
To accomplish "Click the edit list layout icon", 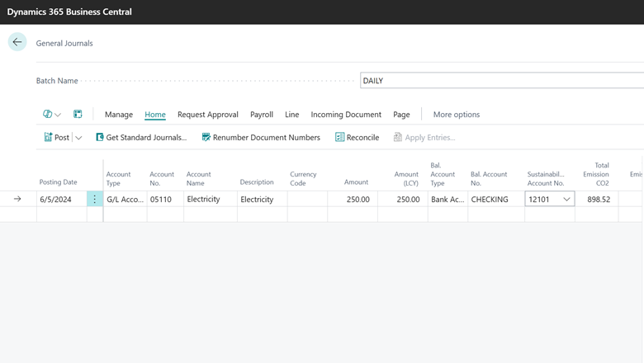I will pos(78,115).
